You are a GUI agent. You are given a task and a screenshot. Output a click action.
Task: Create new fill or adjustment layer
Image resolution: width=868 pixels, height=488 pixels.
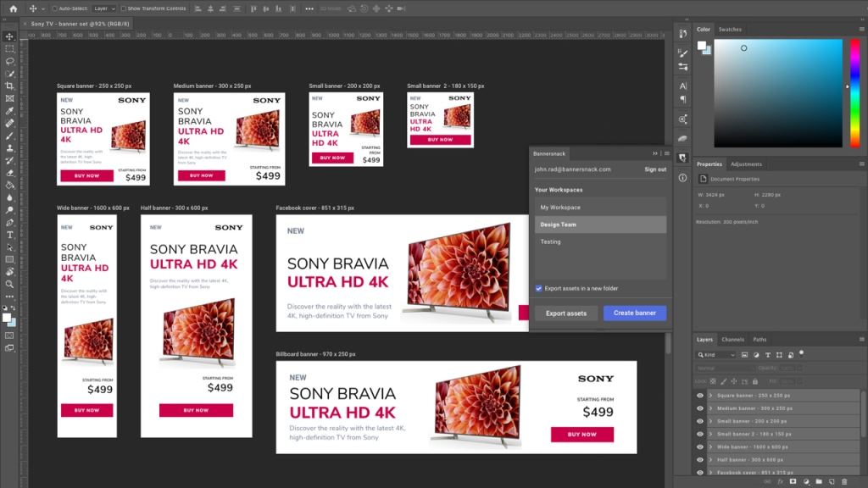(x=806, y=482)
